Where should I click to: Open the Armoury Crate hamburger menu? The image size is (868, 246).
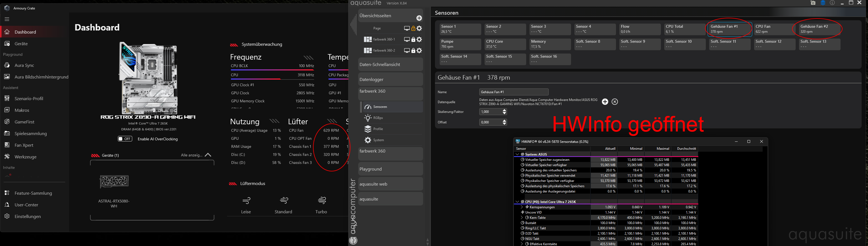click(x=7, y=19)
